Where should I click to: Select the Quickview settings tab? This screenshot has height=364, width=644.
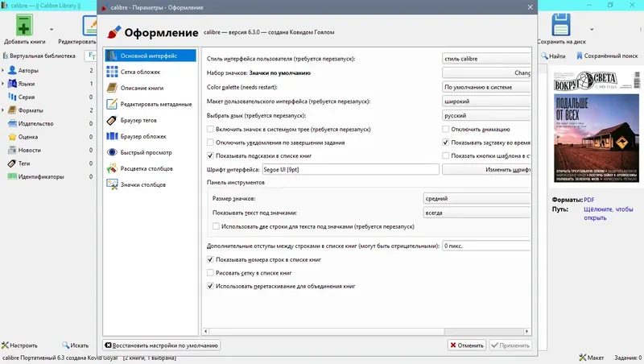[x=151, y=152]
